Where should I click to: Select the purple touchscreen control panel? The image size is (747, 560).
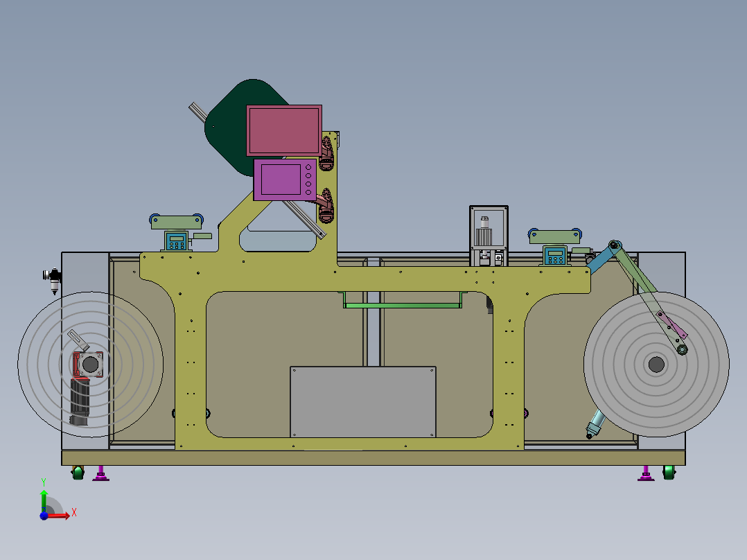pos(285,180)
